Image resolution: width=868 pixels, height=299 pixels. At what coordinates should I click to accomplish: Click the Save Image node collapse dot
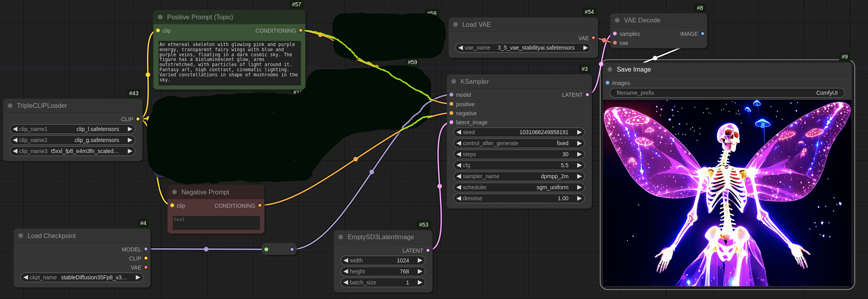[610, 69]
